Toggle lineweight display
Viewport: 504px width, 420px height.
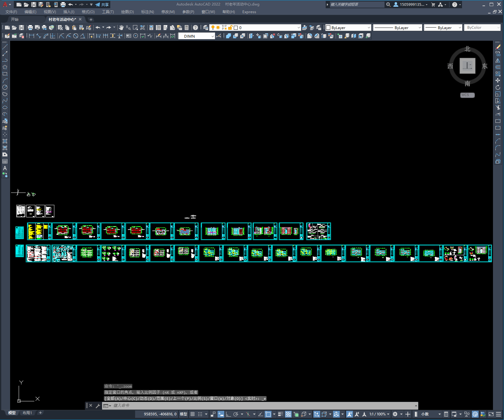[x=280, y=414]
